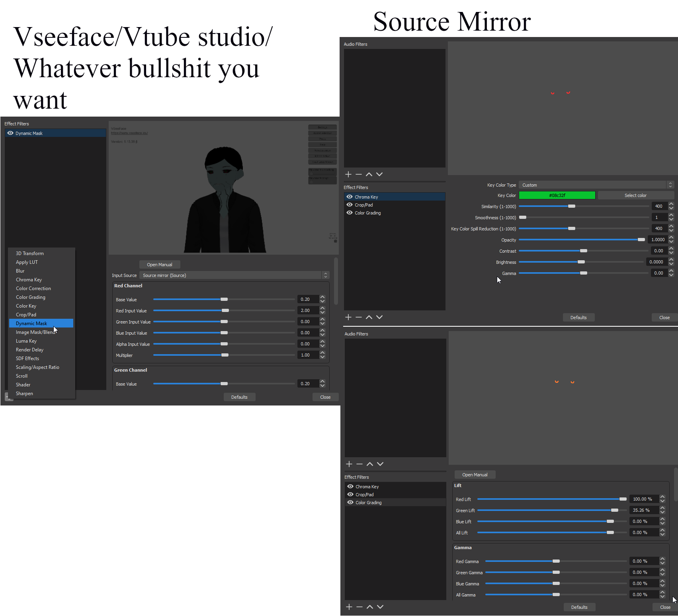This screenshot has width=678, height=616.
Task: Toggle visibility of the Dynamic Mask filter
Action: pos(10,133)
